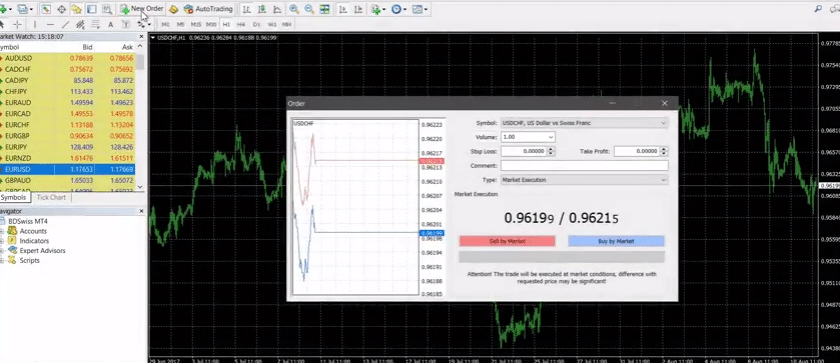Switch chart to line chart
The width and height of the screenshot is (840, 363).
coord(277,9)
